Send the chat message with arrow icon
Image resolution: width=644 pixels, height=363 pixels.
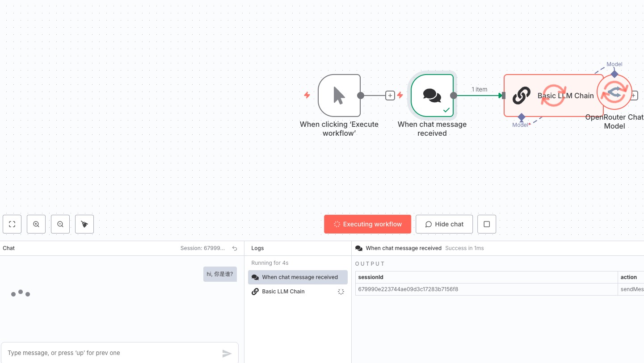tap(227, 353)
